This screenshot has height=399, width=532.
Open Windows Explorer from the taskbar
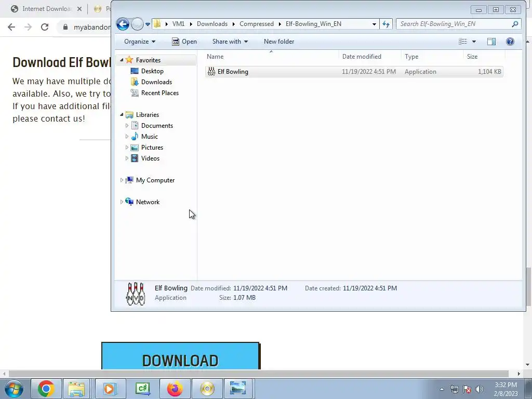tap(76, 389)
